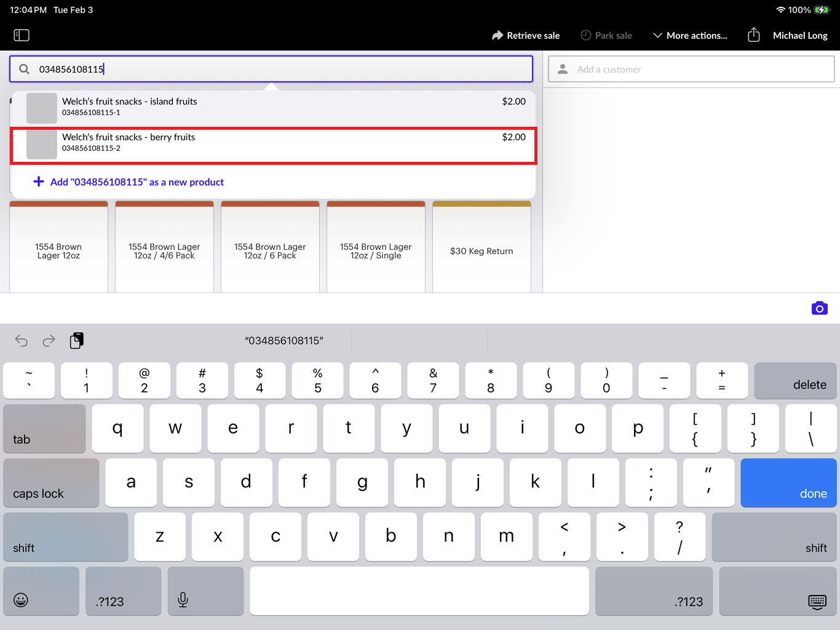Tap the blue done key
840x630 pixels.
788,483
